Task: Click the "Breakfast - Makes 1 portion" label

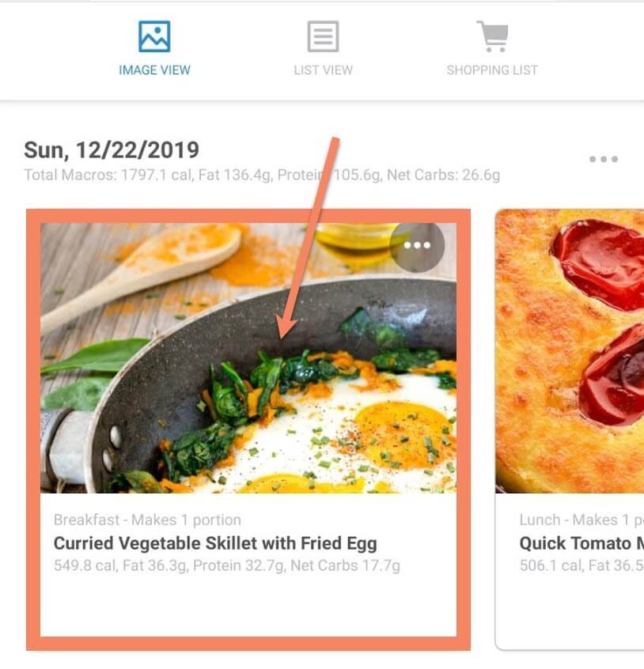Action: (147, 520)
